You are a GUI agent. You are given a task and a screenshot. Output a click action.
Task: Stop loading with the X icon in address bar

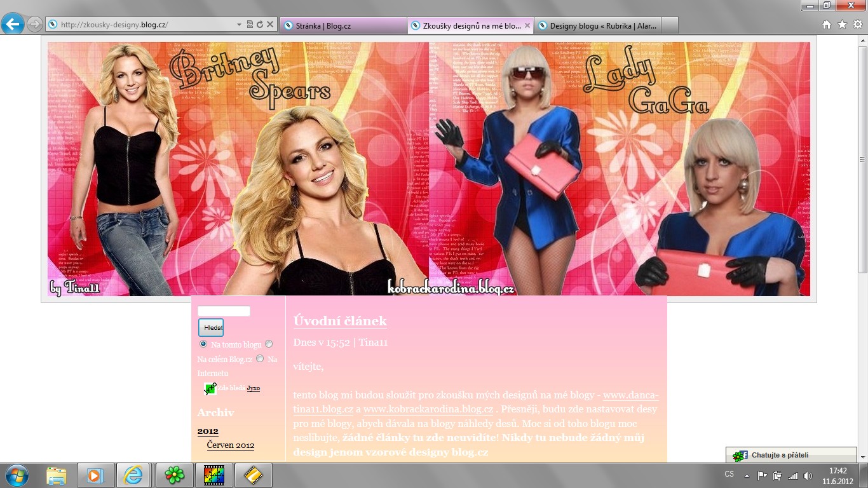[x=269, y=25]
